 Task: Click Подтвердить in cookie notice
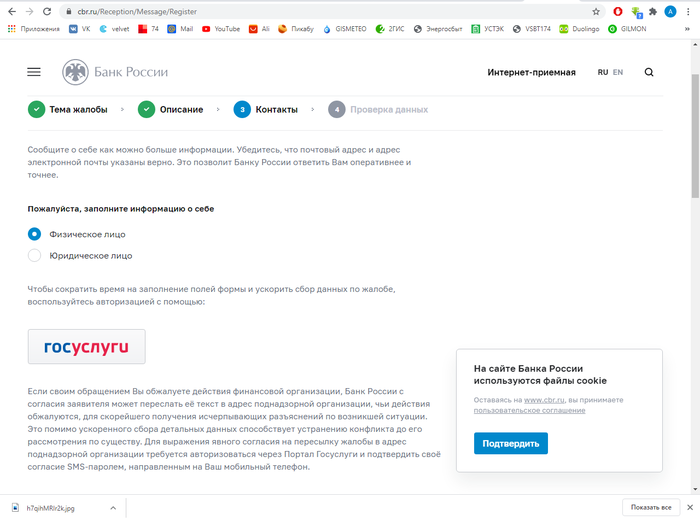click(510, 443)
